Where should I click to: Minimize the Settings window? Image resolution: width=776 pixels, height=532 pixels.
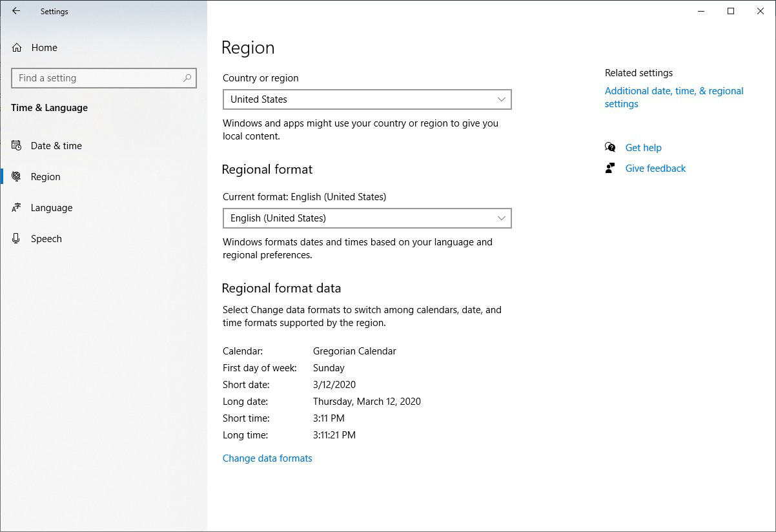[701, 11]
